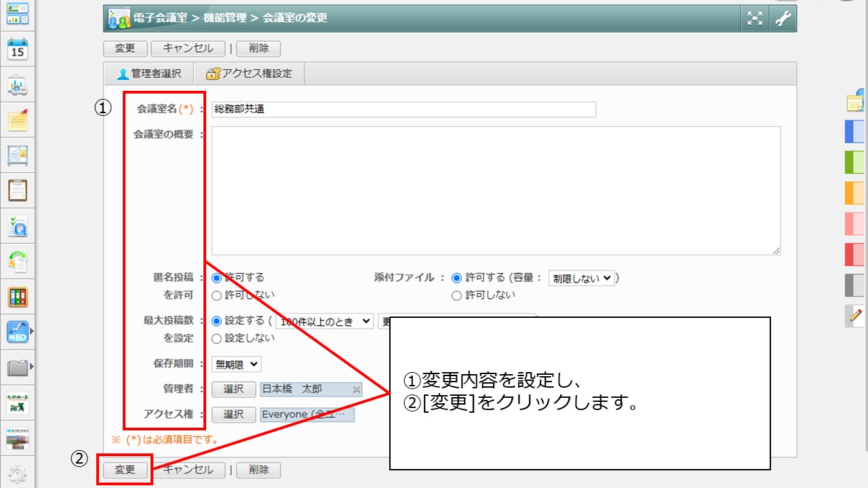This screenshot has height=488, width=868.
Task: Select 設定する for 最大投稿数を設定
Action: coord(217,321)
